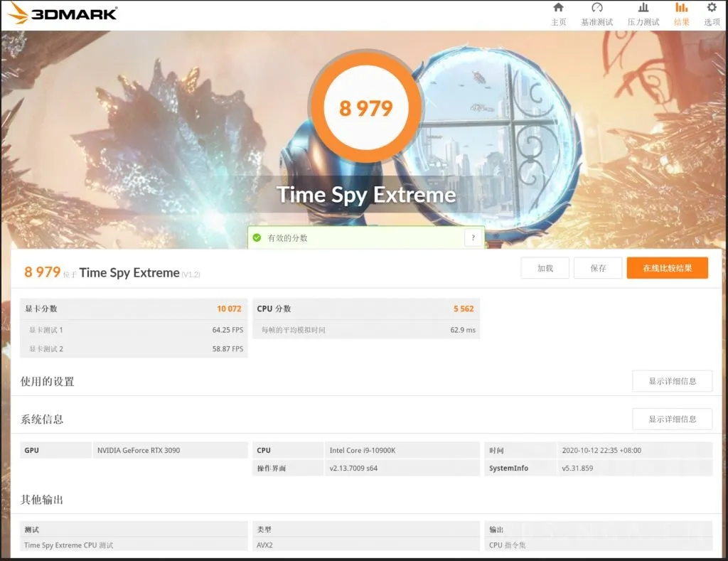Select the 结果 tab label
The width and height of the screenshot is (728, 561).
682,22
